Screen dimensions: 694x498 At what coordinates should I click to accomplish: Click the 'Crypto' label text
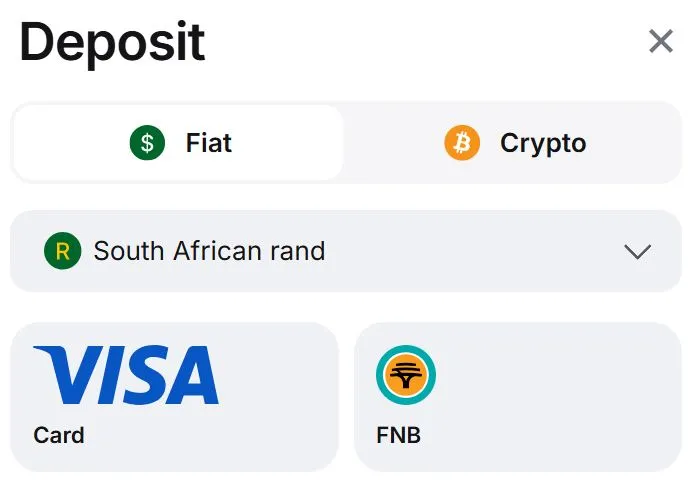point(543,143)
